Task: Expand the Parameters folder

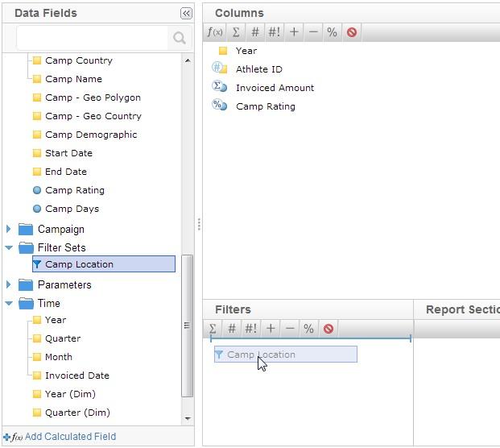Action: coord(9,284)
